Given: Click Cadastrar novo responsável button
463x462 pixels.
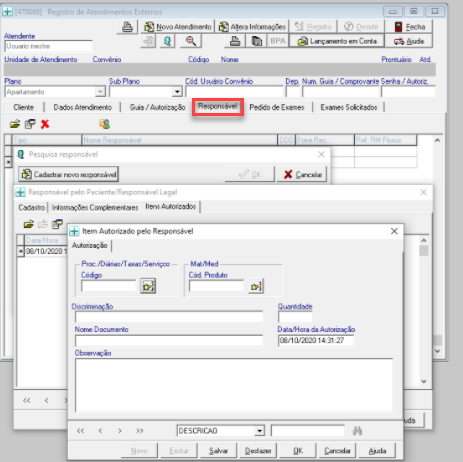Looking at the screenshot, I should pos(69,174).
